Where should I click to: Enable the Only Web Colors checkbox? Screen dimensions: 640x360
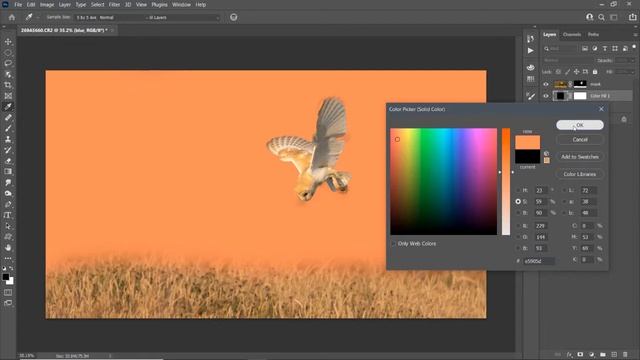click(393, 244)
